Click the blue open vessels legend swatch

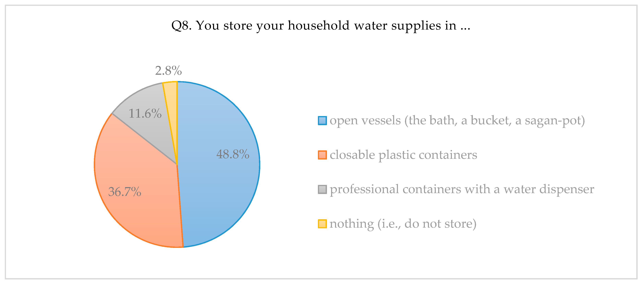[322, 121]
